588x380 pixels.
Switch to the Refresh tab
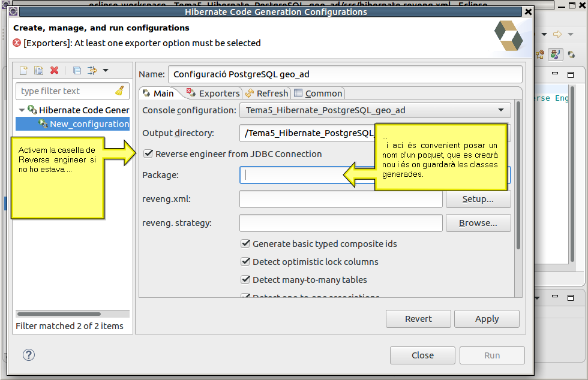pyautogui.click(x=266, y=94)
